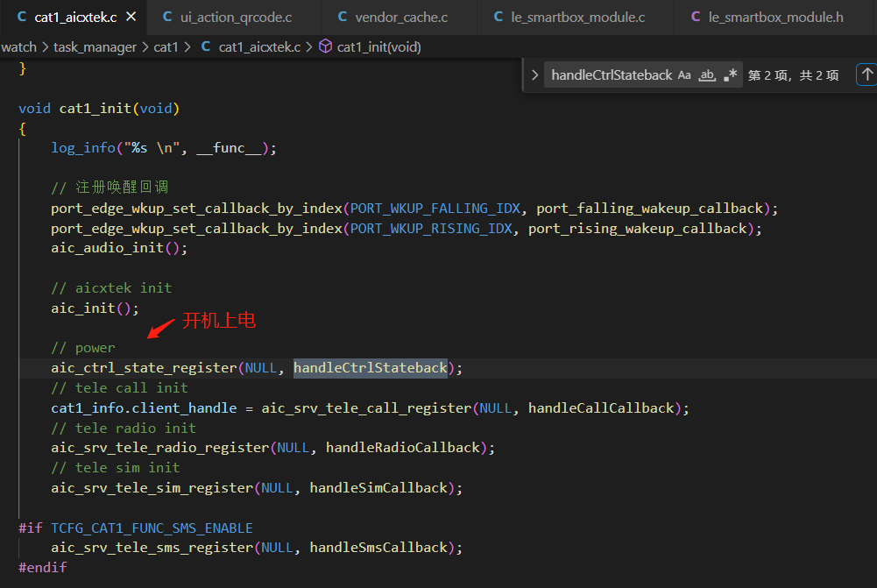
Task: Switch to the ui_action_qrcode.c tab
Action: pyautogui.click(x=234, y=18)
